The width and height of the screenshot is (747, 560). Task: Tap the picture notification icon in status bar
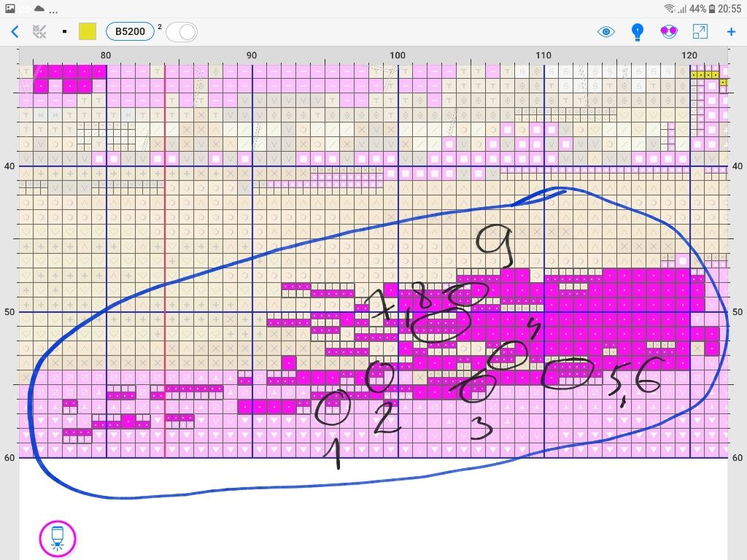click(10, 8)
